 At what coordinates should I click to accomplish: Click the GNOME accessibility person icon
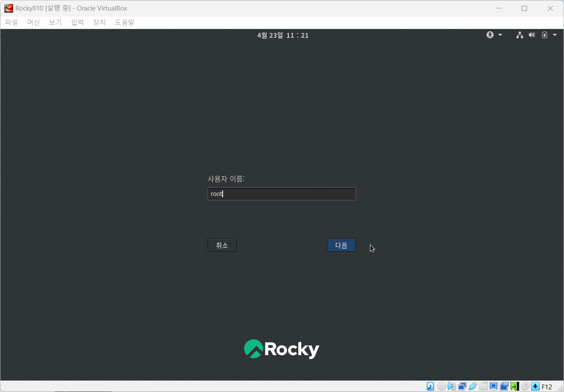490,35
